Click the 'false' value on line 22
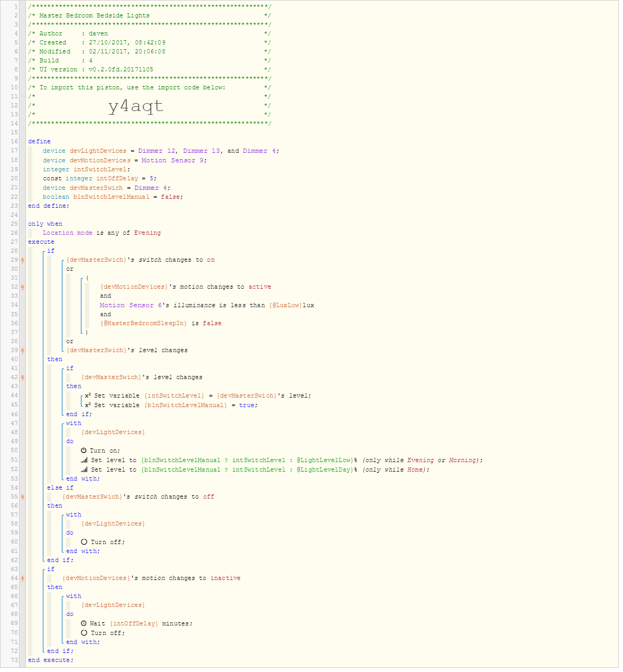This screenshot has height=672, width=623. click(170, 197)
